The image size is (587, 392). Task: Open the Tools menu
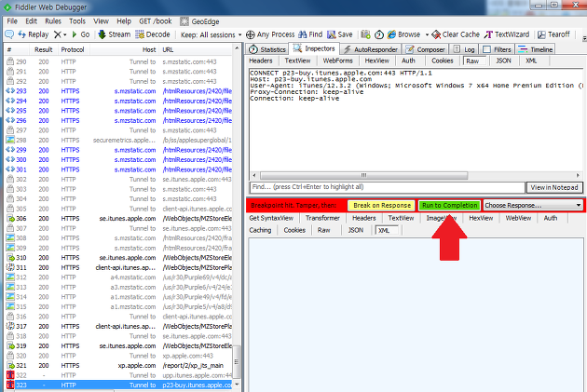point(77,21)
